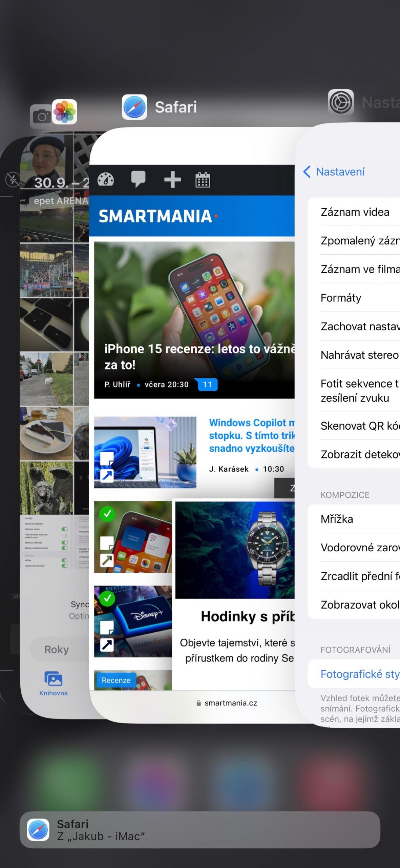The width and height of the screenshot is (400, 868).
Task: Tap the Safari compass icon above card
Action: click(x=134, y=107)
